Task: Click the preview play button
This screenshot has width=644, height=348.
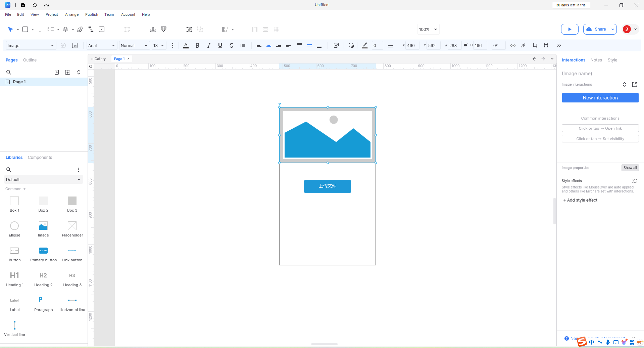Action: pos(570,29)
